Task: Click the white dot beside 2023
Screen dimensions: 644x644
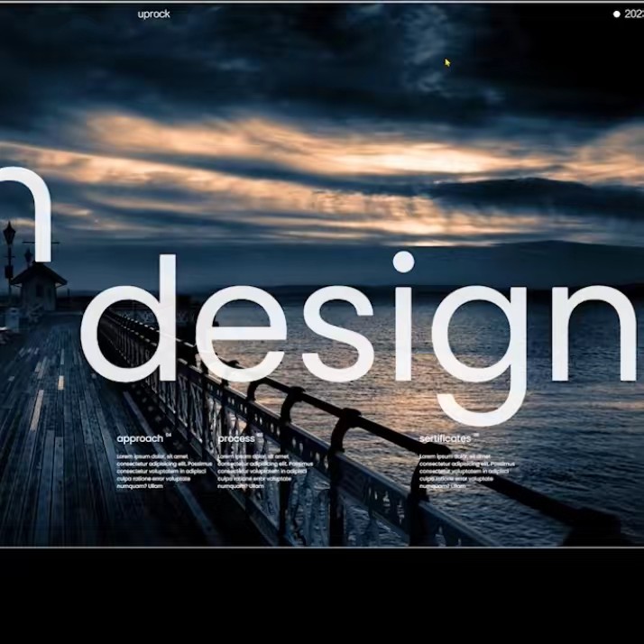Action: (x=617, y=14)
